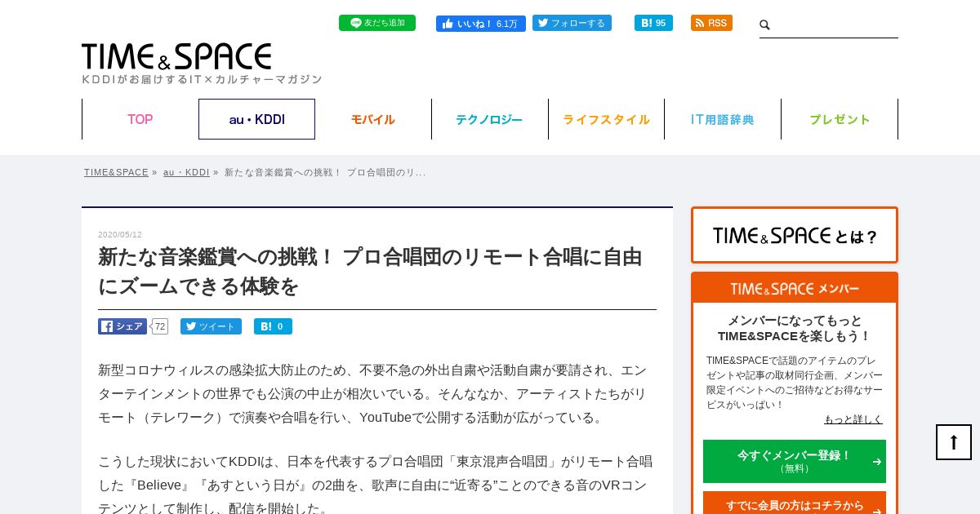Image resolution: width=980 pixels, height=514 pixels.
Task: Click the Hatena B! 0 button under title
Action: click(x=273, y=326)
